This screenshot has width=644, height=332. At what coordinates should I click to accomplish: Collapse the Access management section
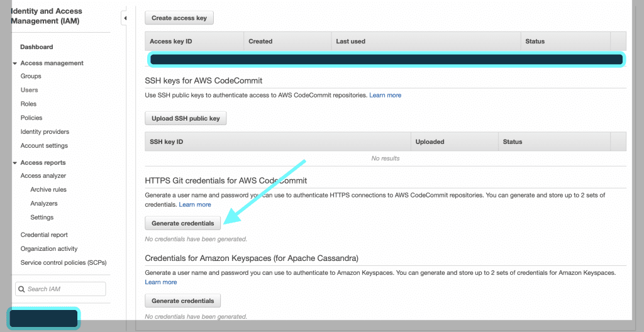(x=15, y=64)
